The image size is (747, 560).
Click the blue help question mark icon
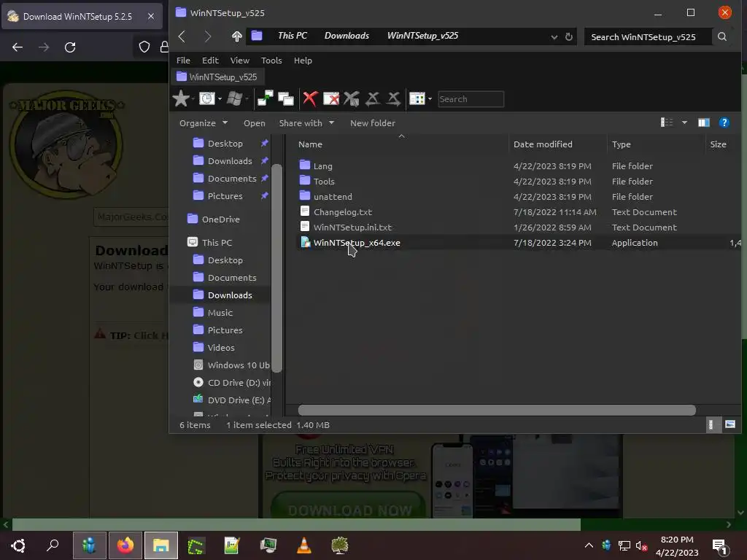tap(724, 122)
